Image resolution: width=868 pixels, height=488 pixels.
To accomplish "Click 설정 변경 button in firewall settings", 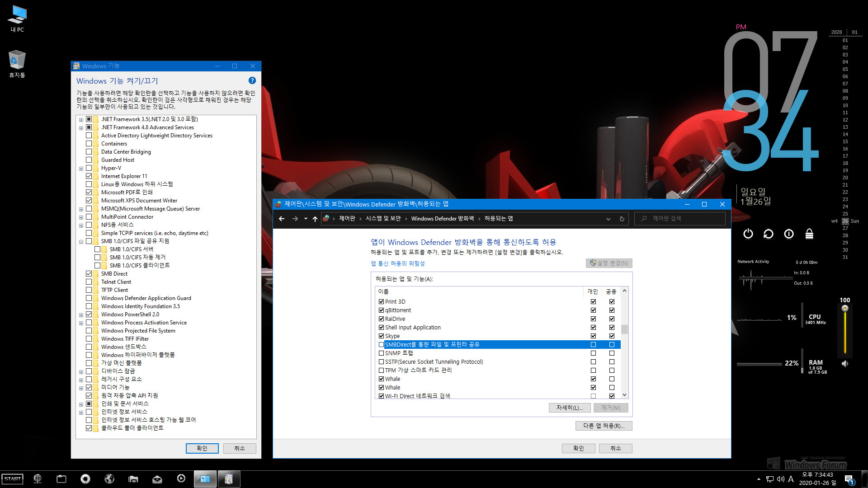I will 608,264.
